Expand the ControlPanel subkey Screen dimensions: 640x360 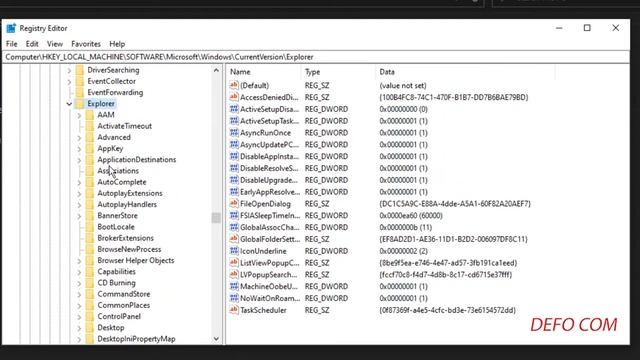[x=79, y=317]
